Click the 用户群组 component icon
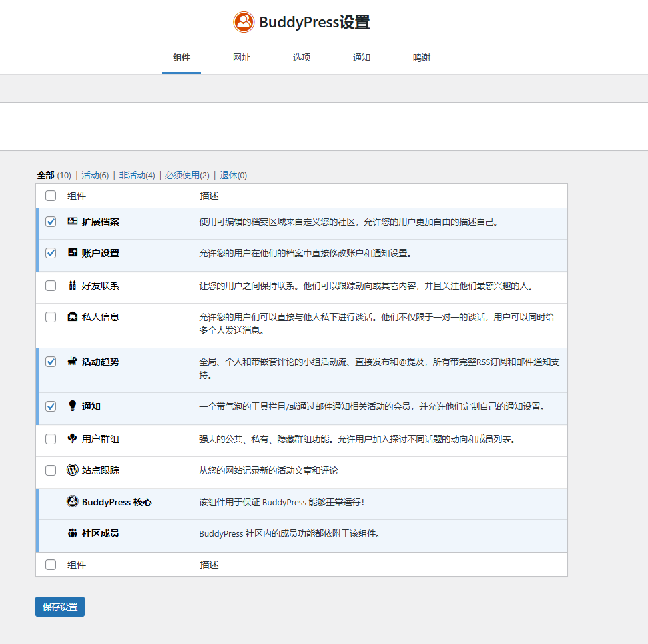This screenshot has height=644, width=648. (x=73, y=438)
